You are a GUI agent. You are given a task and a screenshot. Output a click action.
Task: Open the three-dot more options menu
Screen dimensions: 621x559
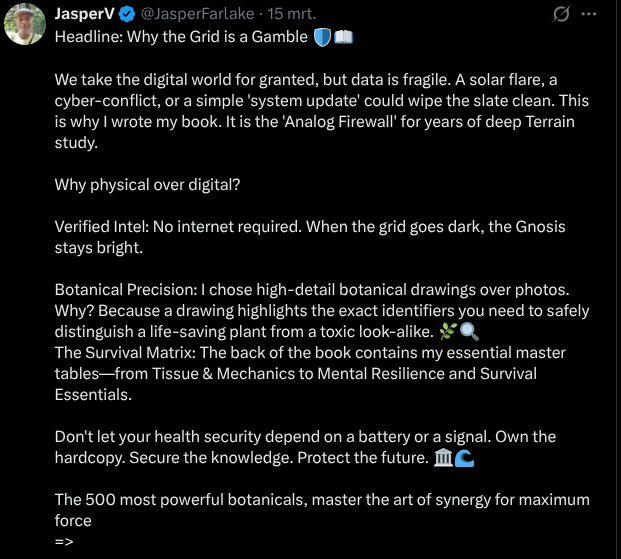tap(589, 15)
